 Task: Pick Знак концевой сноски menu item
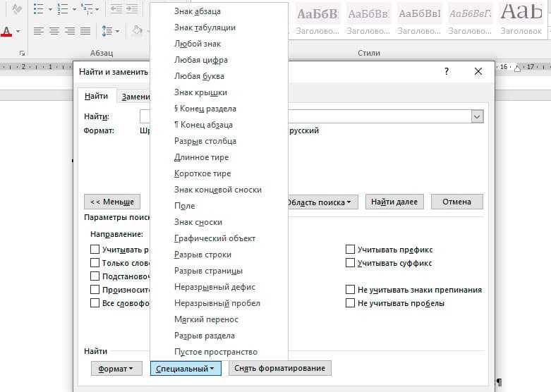pos(219,190)
